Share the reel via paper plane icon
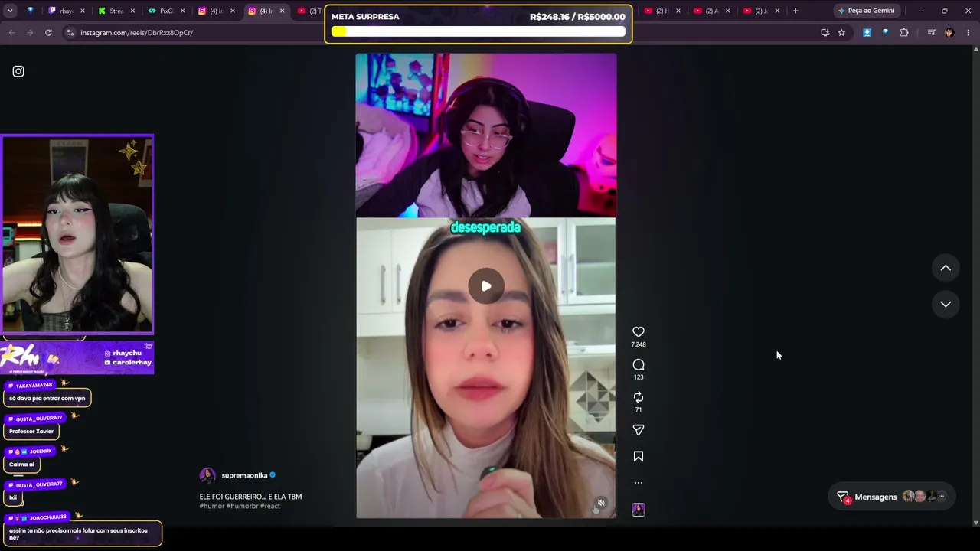980x551 pixels. click(639, 430)
